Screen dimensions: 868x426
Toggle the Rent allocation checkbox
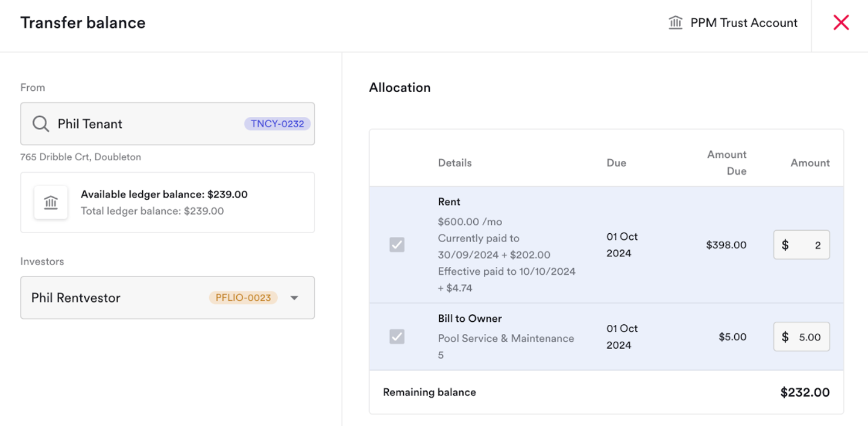tap(397, 245)
